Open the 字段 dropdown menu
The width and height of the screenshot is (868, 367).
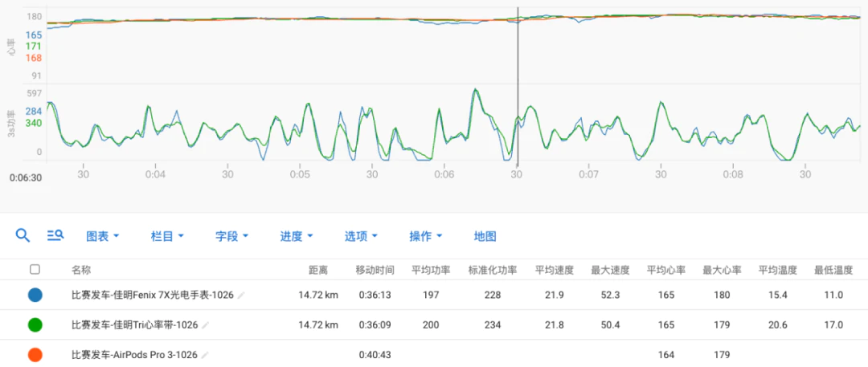click(231, 236)
